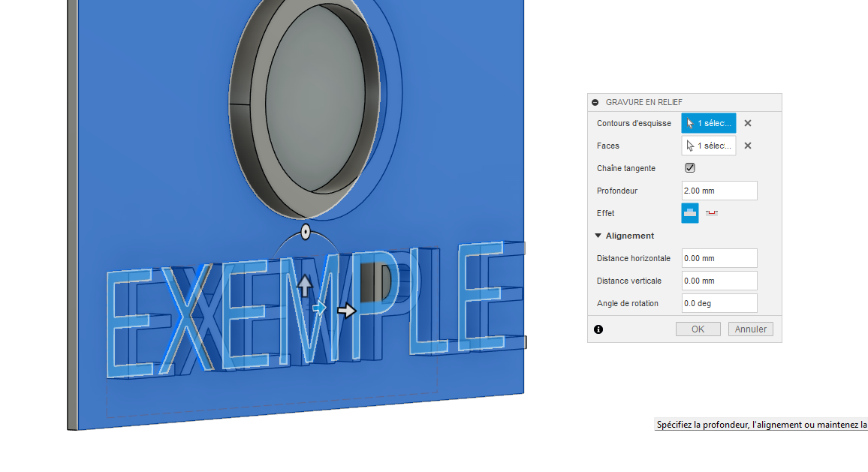
Task: Cancel with the Annuler button
Action: [751, 329]
